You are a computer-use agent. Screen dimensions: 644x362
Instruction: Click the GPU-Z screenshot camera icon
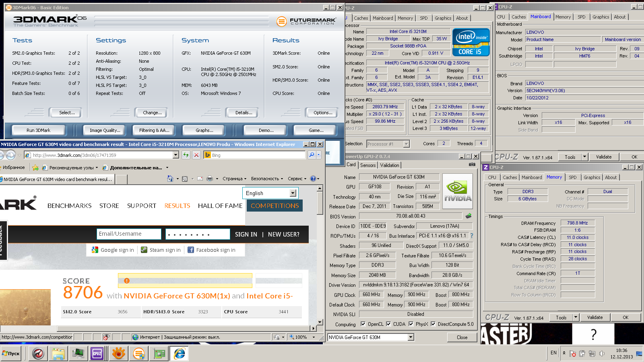coord(472,165)
